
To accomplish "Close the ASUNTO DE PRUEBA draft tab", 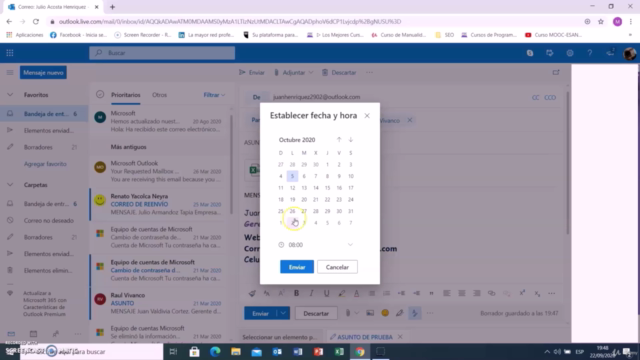I will [x=400, y=337].
